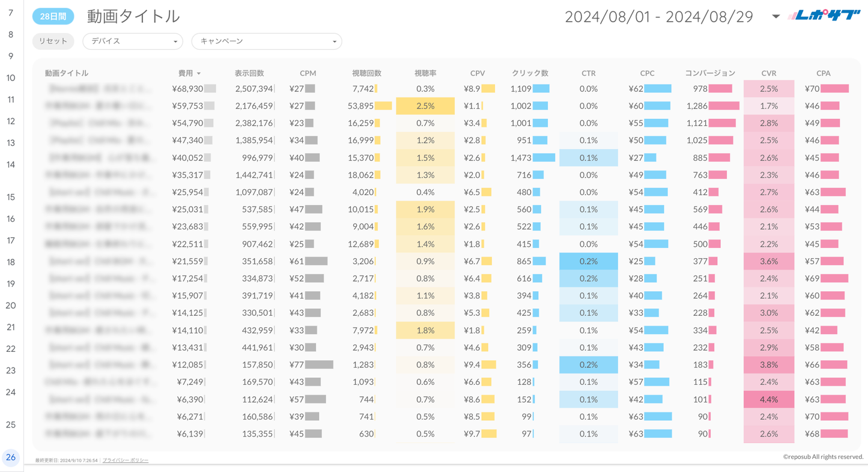This screenshot has width=868, height=472.
Task: Click impressions value 1,385,954
Action: tap(253, 141)
